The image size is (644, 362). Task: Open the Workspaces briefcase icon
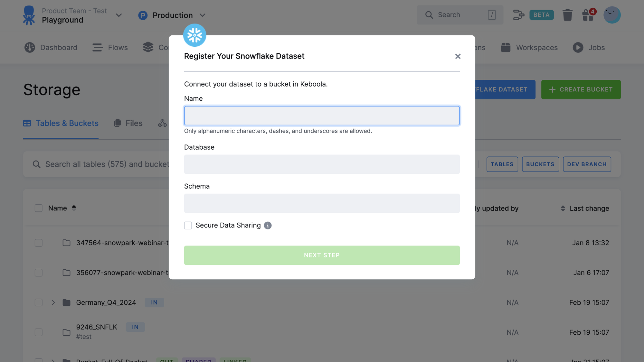506,47
